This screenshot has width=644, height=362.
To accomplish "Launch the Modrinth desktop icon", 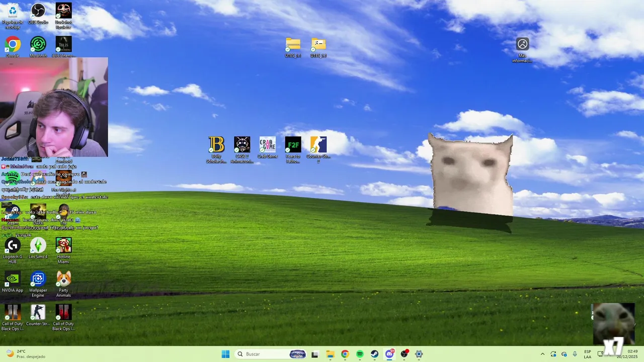I will pyautogui.click(x=38, y=47).
